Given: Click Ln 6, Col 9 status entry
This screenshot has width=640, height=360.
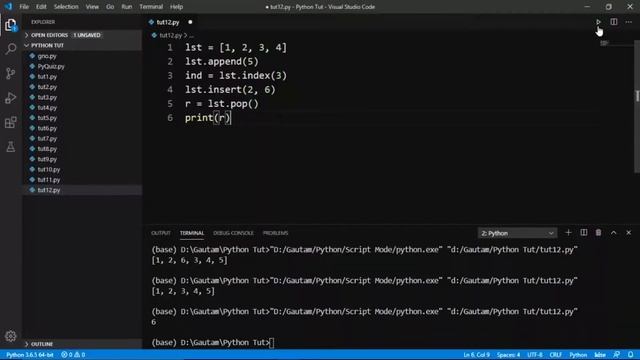Looking at the screenshot, I should pyautogui.click(x=476, y=355).
